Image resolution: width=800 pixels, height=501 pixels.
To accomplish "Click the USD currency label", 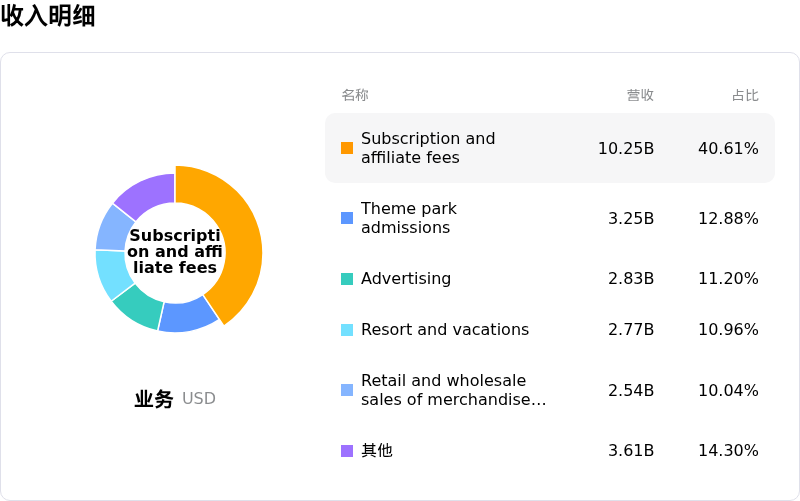I will (x=198, y=398).
